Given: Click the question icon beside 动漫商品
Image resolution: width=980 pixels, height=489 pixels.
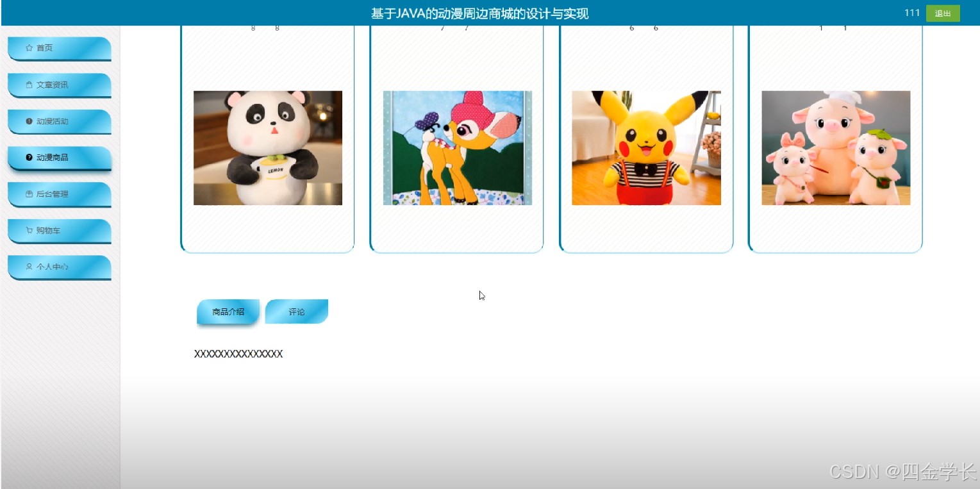Looking at the screenshot, I should click(x=29, y=157).
